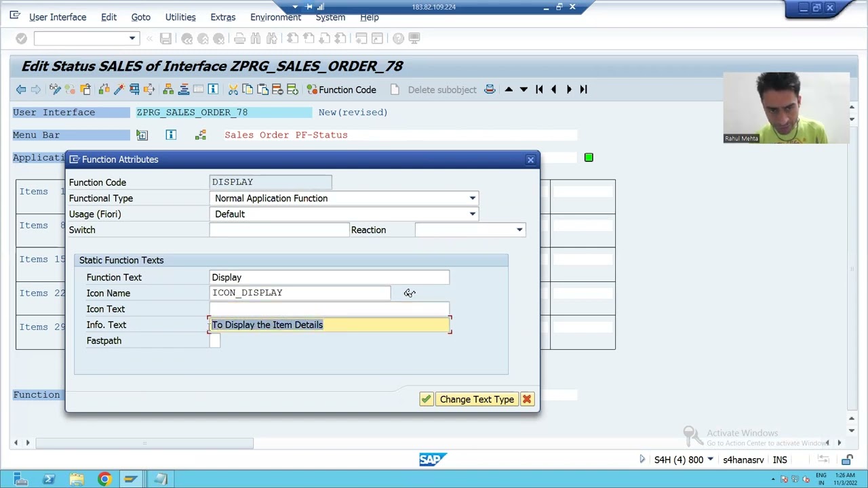Open the Goto menu

(141, 17)
